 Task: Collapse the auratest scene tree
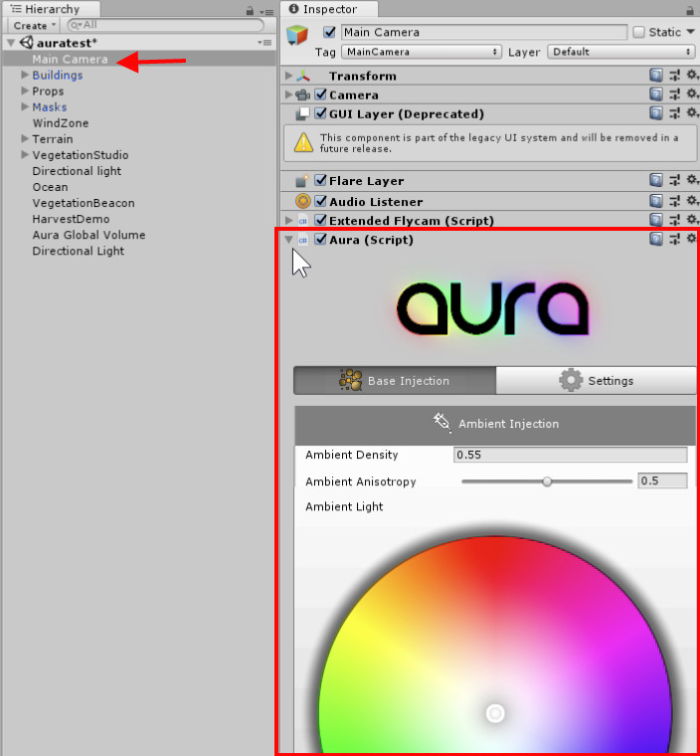coord(11,43)
